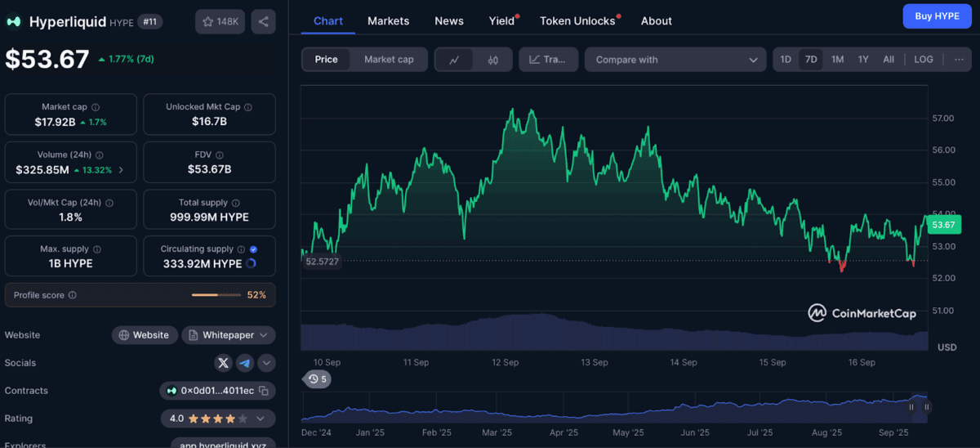The image size is (980, 448).
Task: Open the X (Twitter) social link
Action: point(223,363)
